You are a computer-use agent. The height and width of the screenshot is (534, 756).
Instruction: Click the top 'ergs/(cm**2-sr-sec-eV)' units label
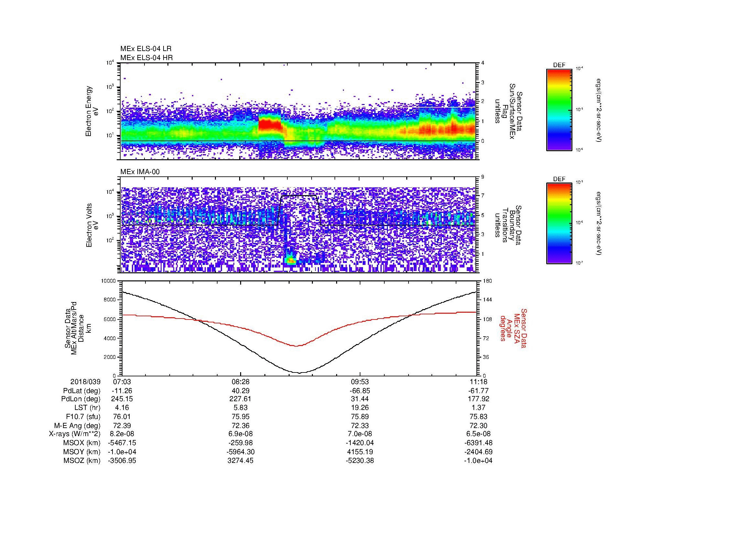click(599, 110)
